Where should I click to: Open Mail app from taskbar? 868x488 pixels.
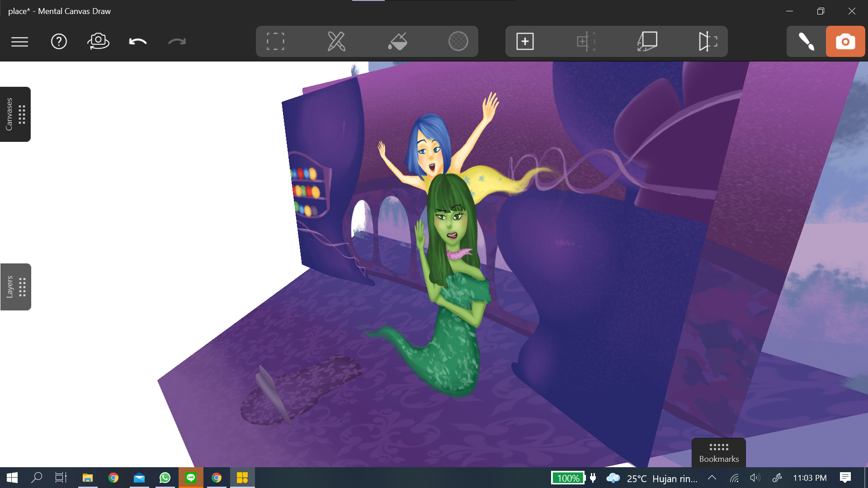coord(139,478)
